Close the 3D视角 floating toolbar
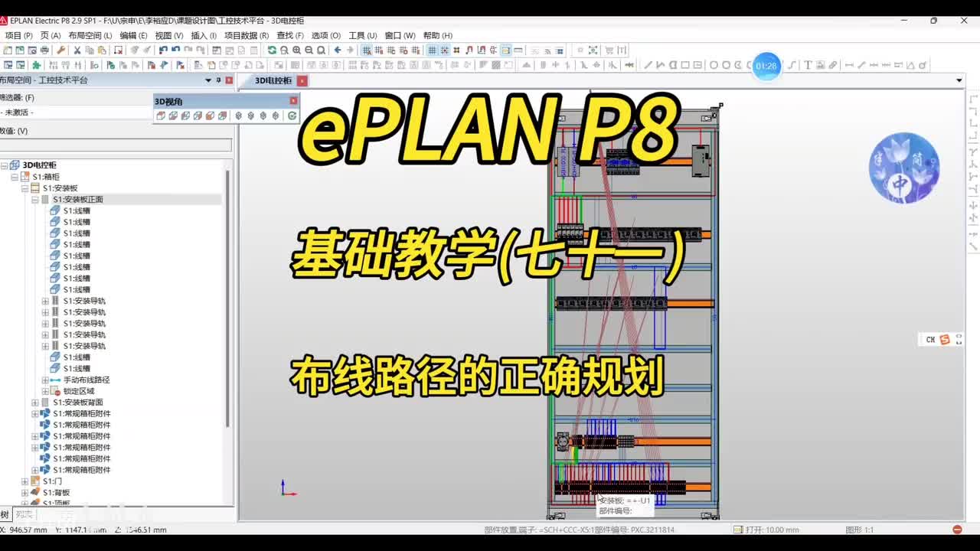This screenshot has height=551, width=980. (293, 100)
